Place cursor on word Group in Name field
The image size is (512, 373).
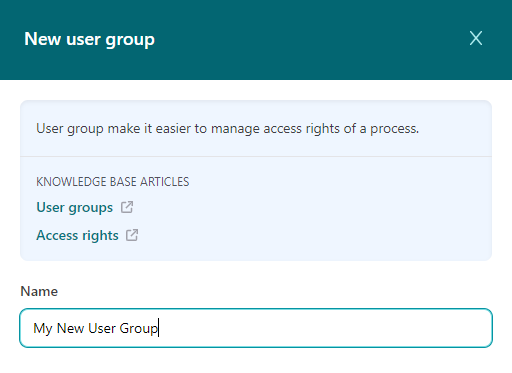click(x=138, y=328)
